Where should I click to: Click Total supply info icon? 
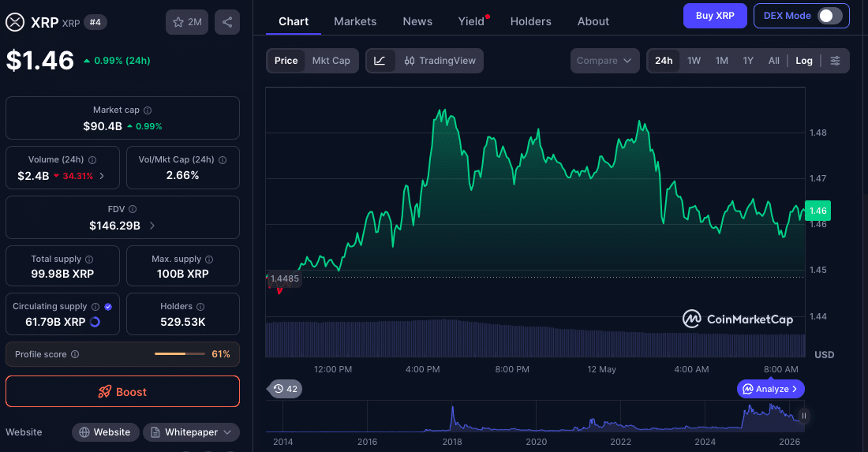pyautogui.click(x=89, y=259)
